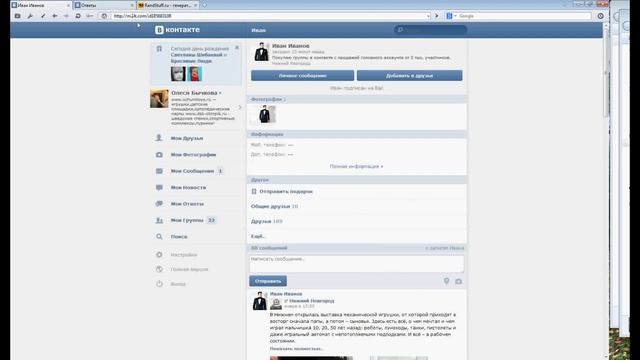Switch to the Ответы browser tab

(x=104, y=5)
